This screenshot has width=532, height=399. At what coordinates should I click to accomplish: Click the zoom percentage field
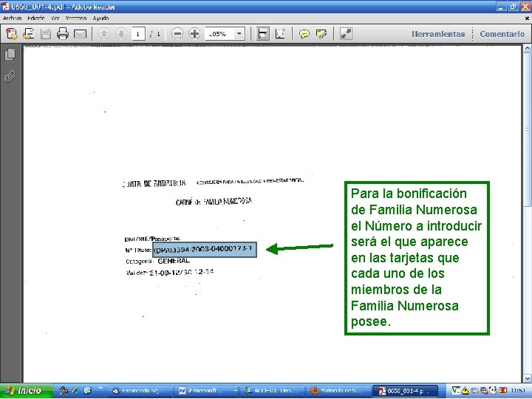coord(219,33)
